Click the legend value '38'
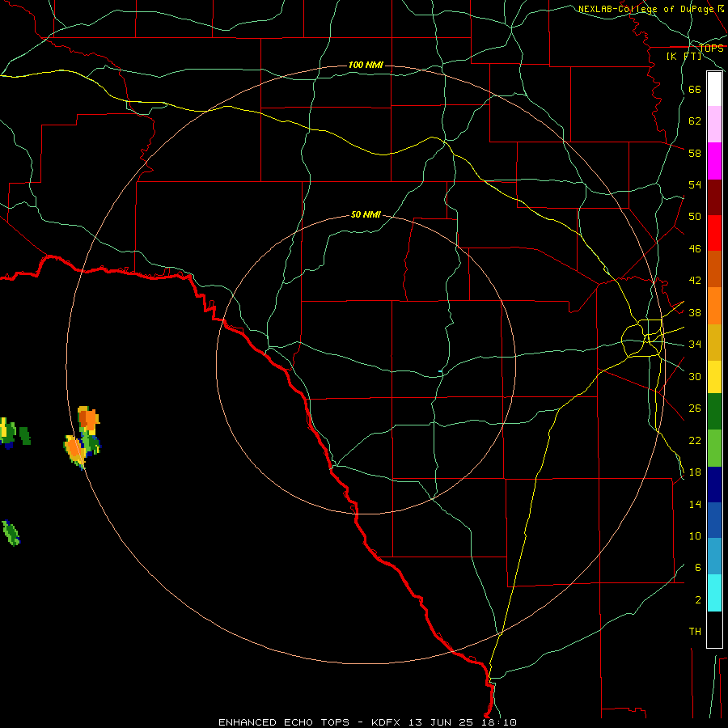Screen dimensions: 728x728 pos(695,313)
